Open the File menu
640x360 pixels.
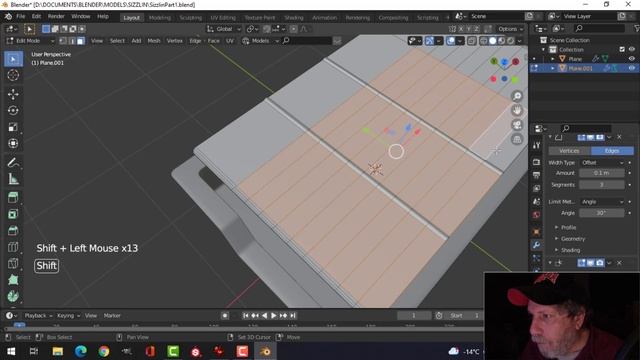click(20, 16)
